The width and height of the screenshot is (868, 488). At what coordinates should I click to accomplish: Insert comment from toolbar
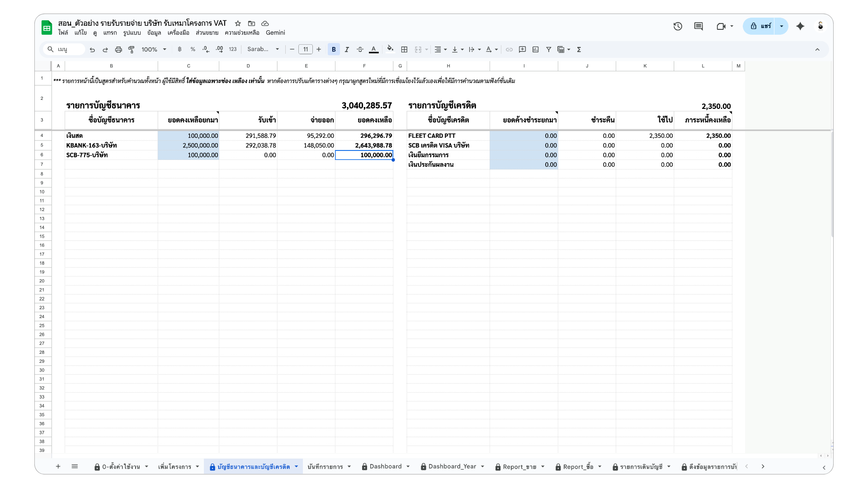click(x=522, y=50)
